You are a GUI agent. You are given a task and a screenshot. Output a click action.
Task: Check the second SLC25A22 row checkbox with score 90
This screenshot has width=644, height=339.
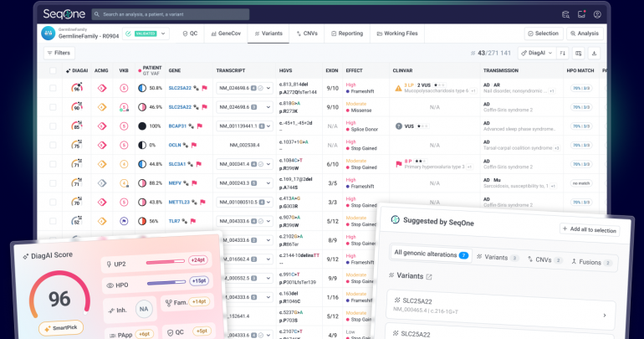point(53,107)
